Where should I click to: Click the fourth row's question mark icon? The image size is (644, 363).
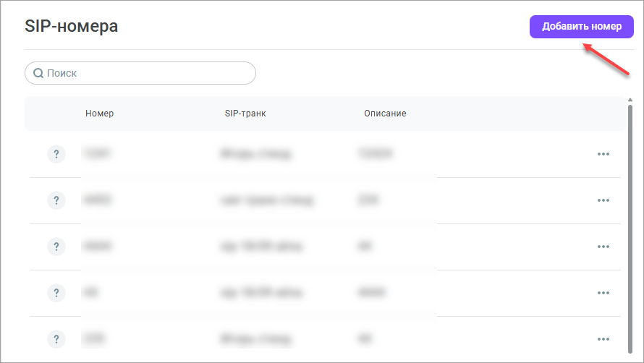tap(56, 293)
